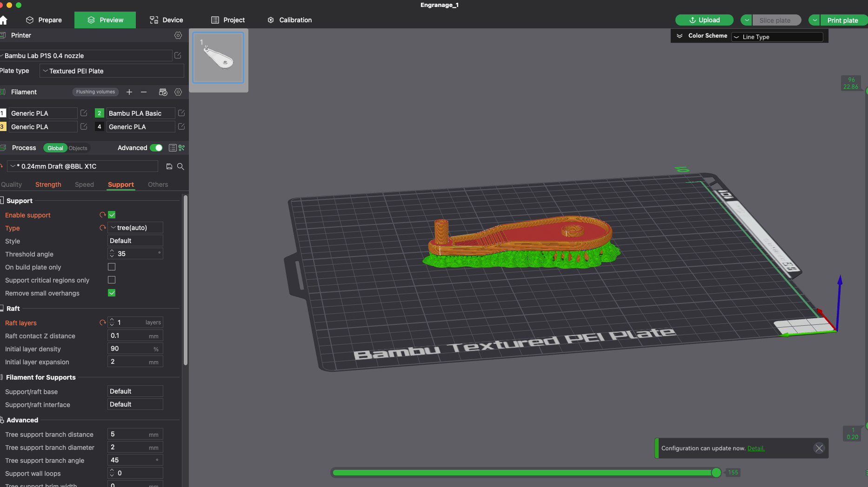Reset support Type to default

coord(102,228)
